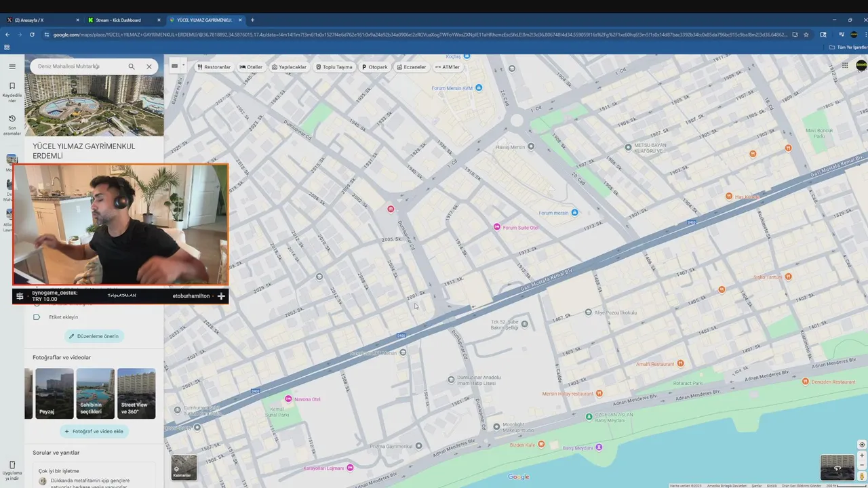Select the YÜCEL YILMAZ GAYRİMENKUL tab
This screenshot has height=488, width=868.
click(205, 20)
